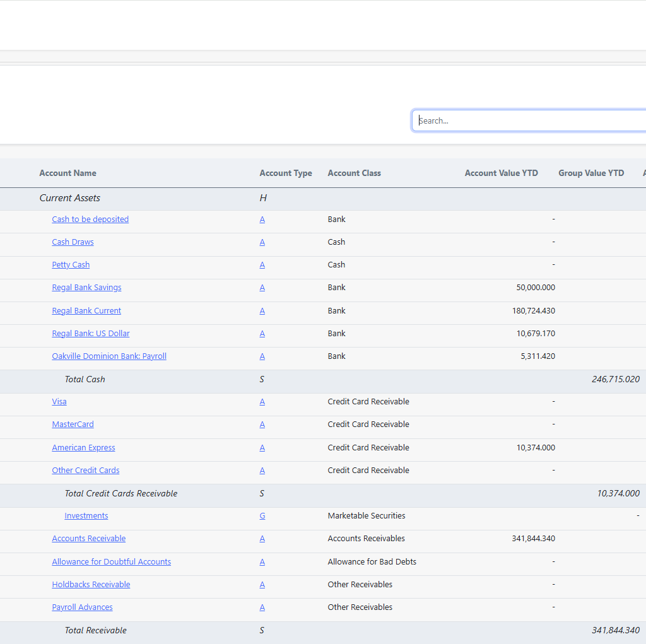The image size is (646, 644).
Task: Open Regal Bank: US Dollar account
Action: click(91, 333)
